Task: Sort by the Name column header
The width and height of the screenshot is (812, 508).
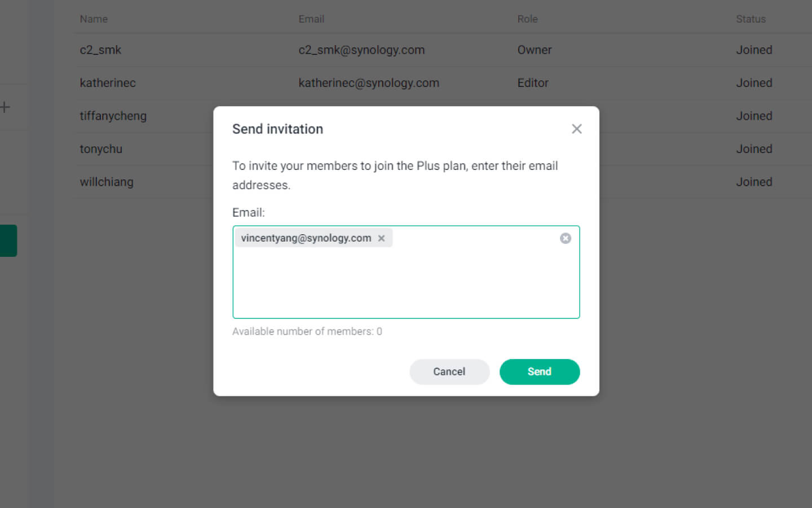Action: (94, 19)
